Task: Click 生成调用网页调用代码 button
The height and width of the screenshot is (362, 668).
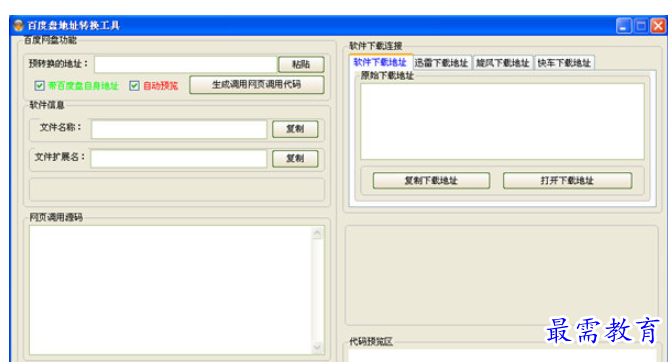Action: coord(256,84)
